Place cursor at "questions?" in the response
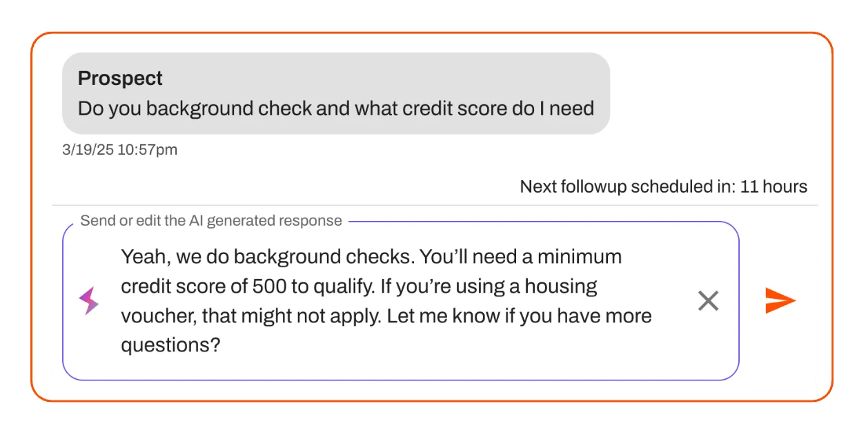Viewport: 868px width, 435px height. pos(170,345)
